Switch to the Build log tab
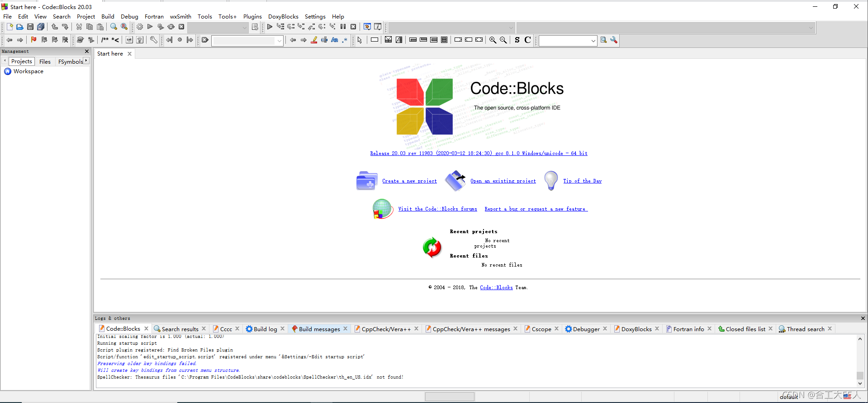Viewport: 868px width, 403px height. click(265, 329)
